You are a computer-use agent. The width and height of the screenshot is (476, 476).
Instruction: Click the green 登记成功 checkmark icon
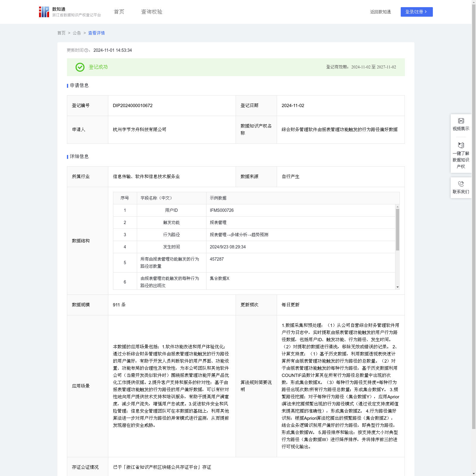coord(80,67)
